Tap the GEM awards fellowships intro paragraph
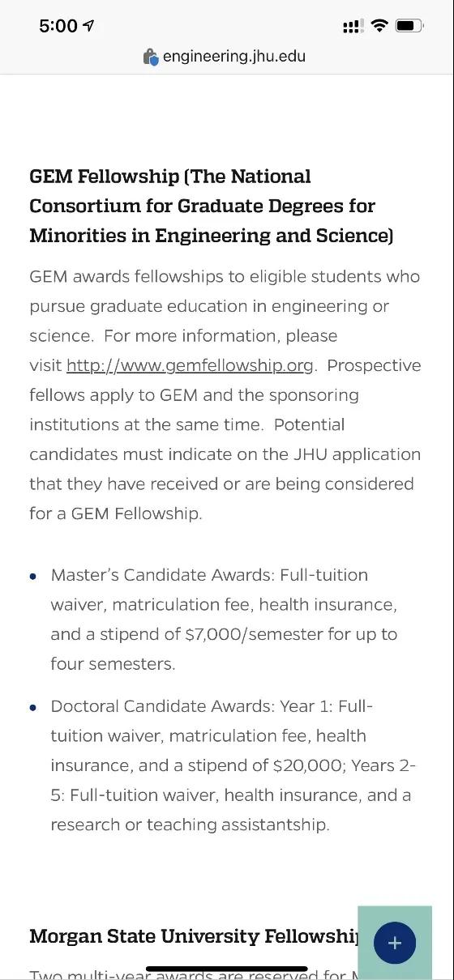The height and width of the screenshot is (980, 454). point(225,394)
